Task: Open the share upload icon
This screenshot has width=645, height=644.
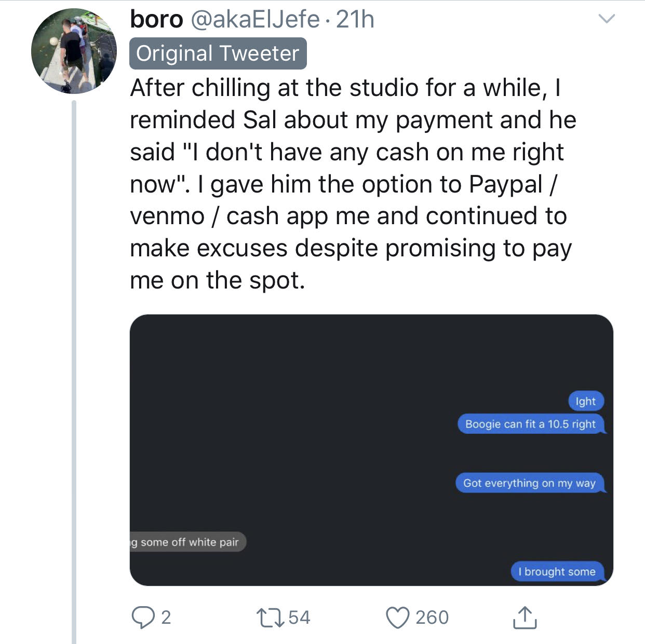Action: pyautogui.click(x=525, y=617)
